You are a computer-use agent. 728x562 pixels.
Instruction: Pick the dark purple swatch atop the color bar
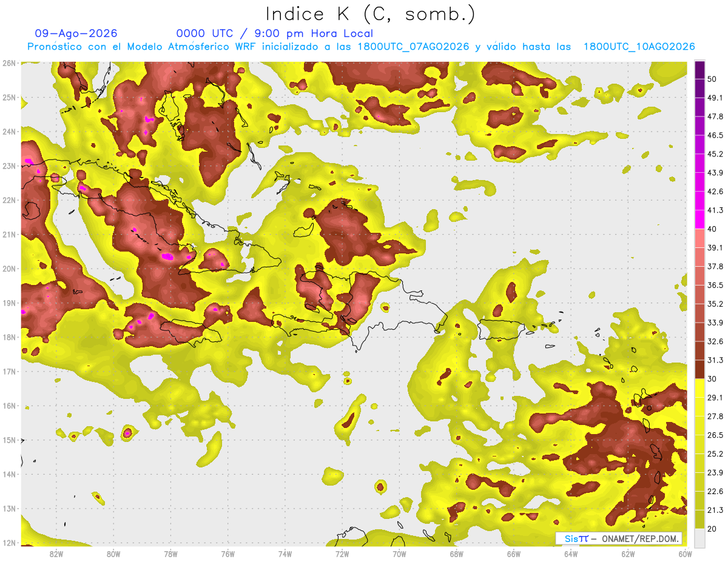pyautogui.click(x=699, y=70)
